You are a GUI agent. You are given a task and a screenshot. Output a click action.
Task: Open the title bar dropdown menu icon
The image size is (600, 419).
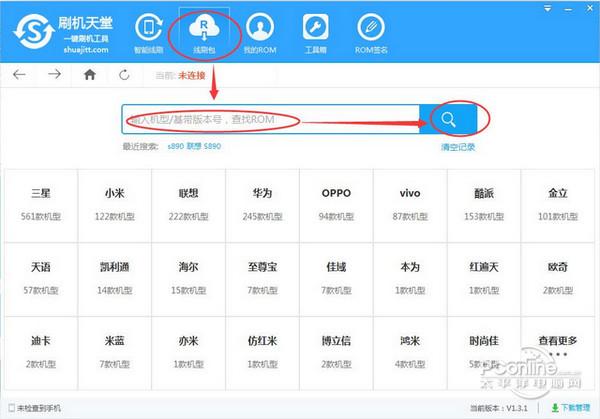tap(548, 8)
